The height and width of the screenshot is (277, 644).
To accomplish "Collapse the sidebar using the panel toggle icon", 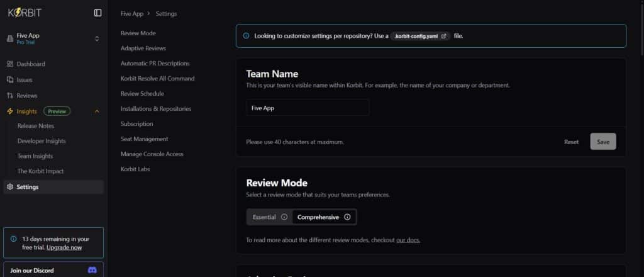I will (x=97, y=13).
